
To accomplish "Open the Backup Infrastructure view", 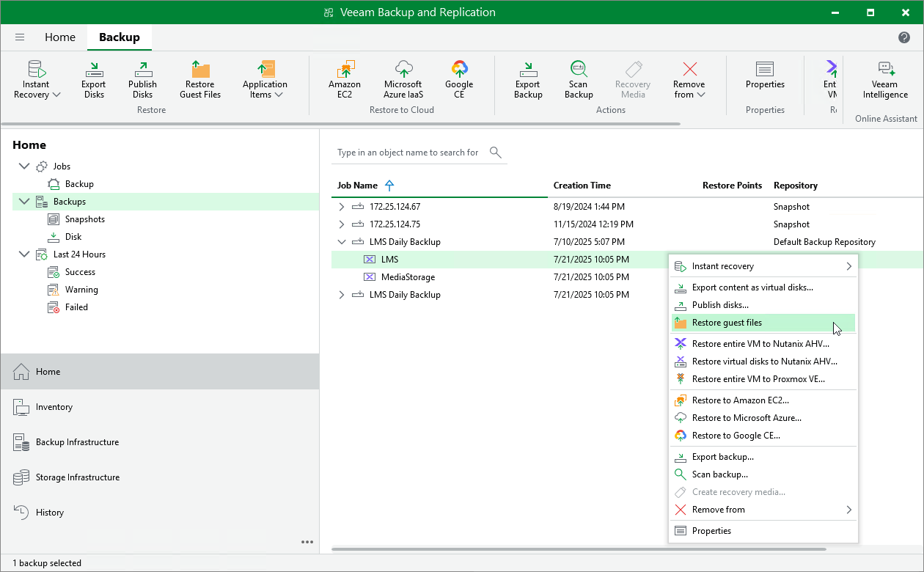I will (77, 442).
